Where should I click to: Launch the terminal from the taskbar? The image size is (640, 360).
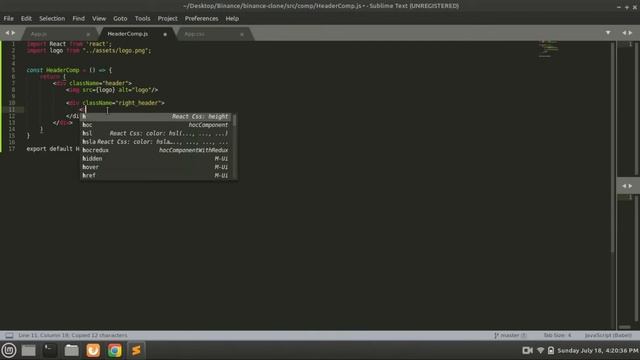pos(50,350)
